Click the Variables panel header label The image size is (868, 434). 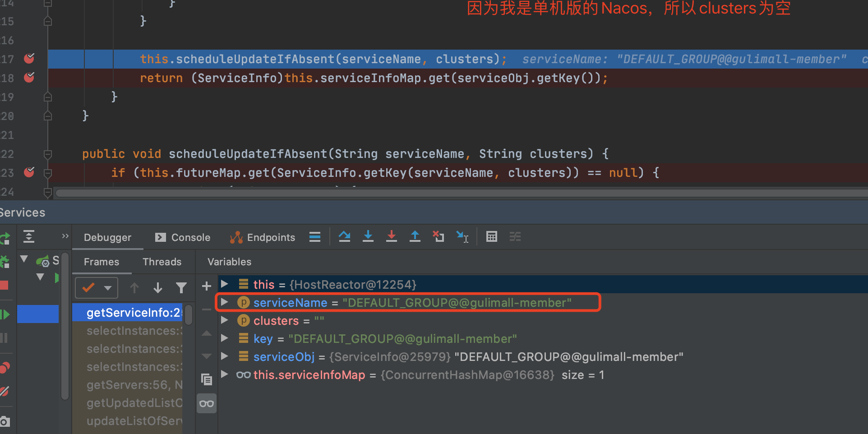(229, 262)
